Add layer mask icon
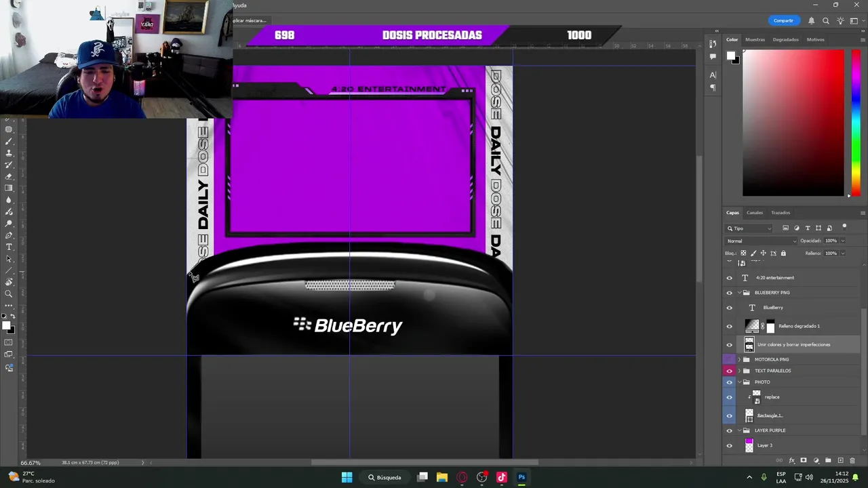The height and width of the screenshot is (488, 868). click(804, 461)
